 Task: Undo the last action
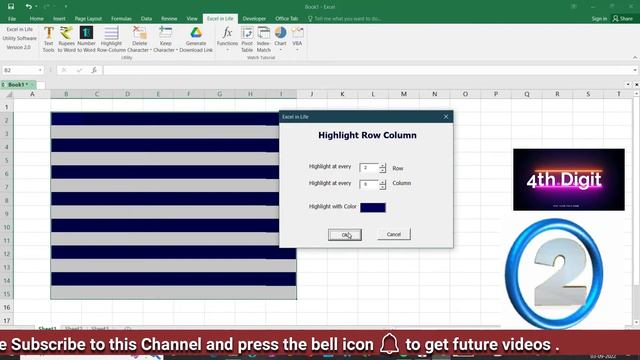28,7
